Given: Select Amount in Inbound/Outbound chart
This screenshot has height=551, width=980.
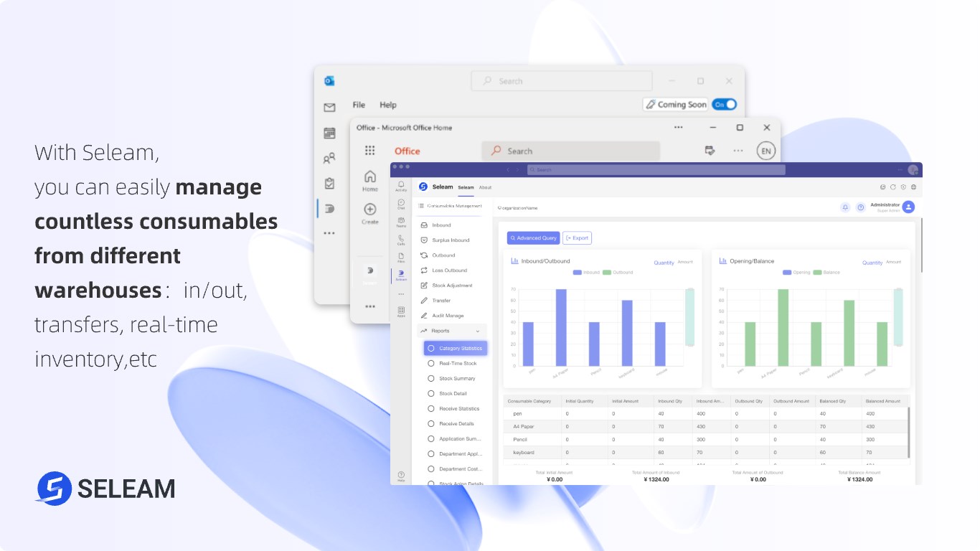Looking at the screenshot, I should pos(685,262).
